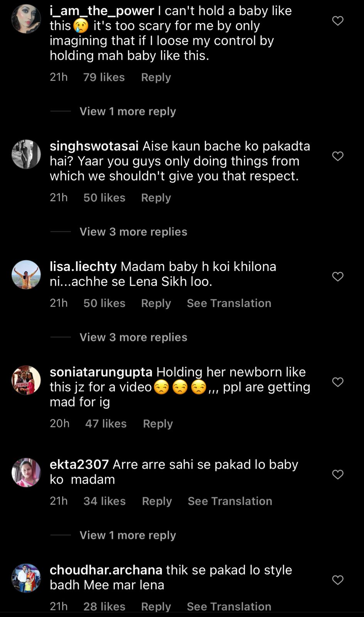Tap heart on singhswotasai's comment
The height and width of the screenshot is (617, 364).
tap(338, 156)
